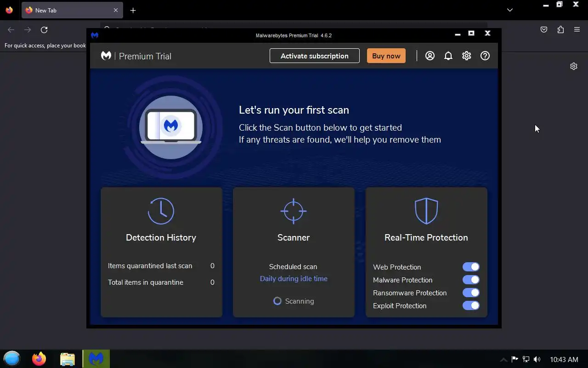Open New Tab page customize gear
The height and width of the screenshot is (368, 588).
[574, 66]
